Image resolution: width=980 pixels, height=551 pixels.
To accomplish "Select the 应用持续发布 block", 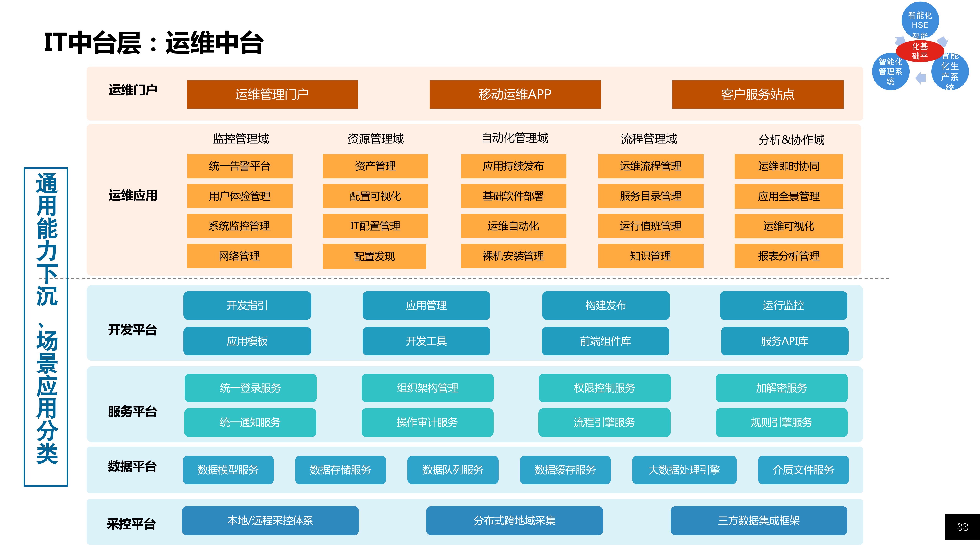I will tap(514, 166).
